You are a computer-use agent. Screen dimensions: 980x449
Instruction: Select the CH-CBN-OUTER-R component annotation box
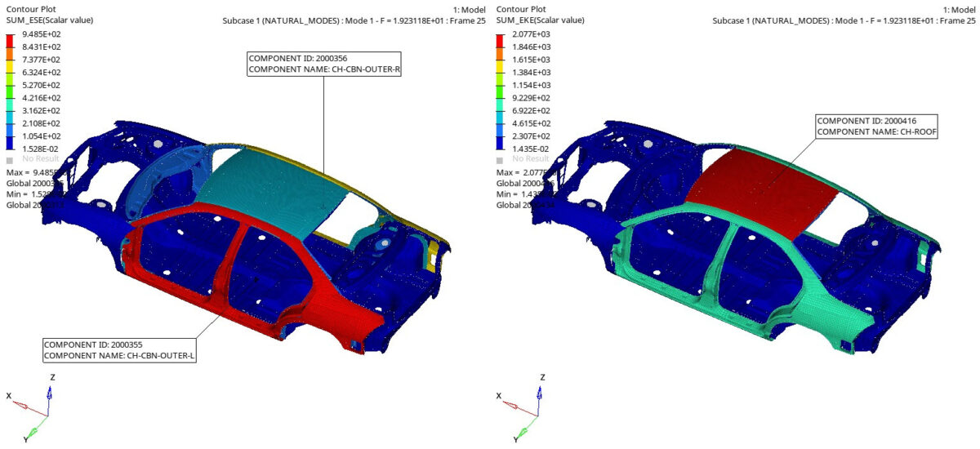point(324,64)
